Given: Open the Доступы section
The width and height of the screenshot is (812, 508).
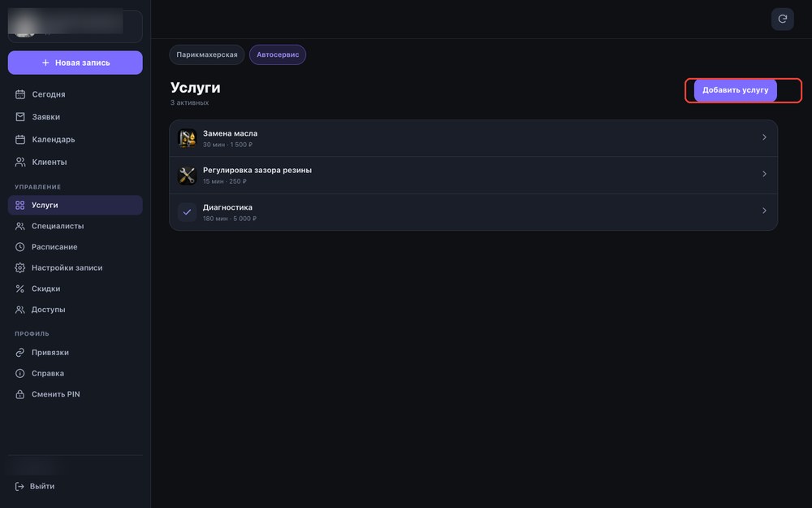Looking at the screenshot, I should coord(75,310).
